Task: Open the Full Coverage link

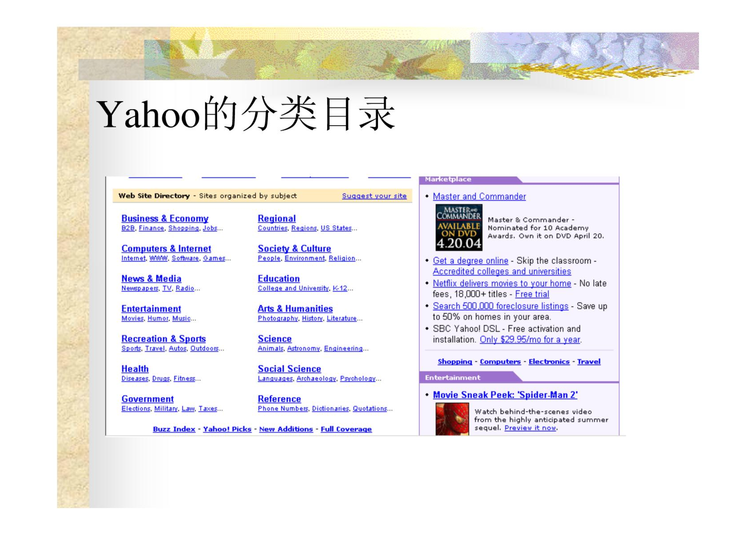Action: pyautogui.click(x=346, y=429)
